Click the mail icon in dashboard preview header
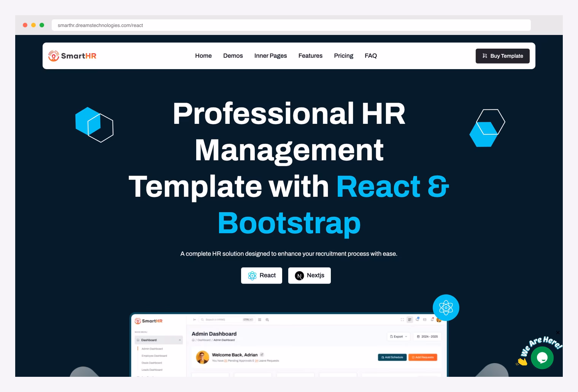Screen dimensions: 578x392 tap(425, 319)
